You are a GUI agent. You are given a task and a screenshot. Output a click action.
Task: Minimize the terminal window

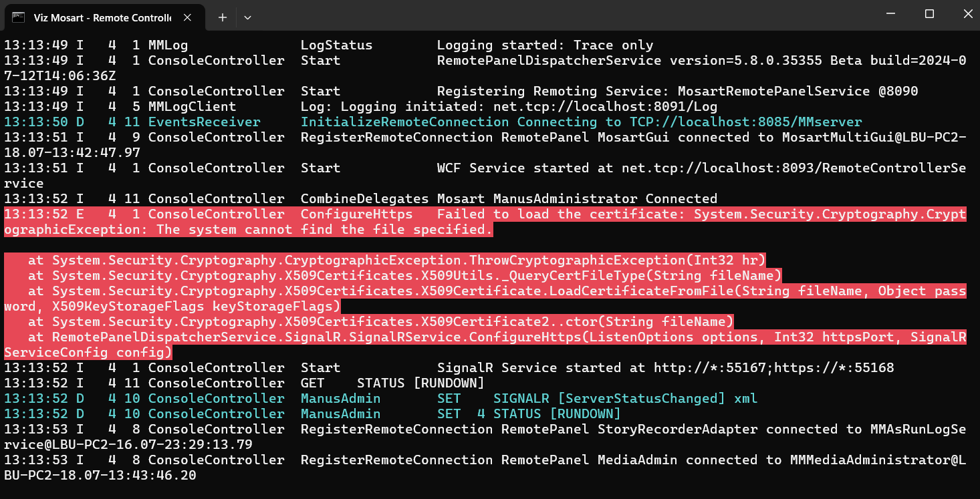pos(890,14)
